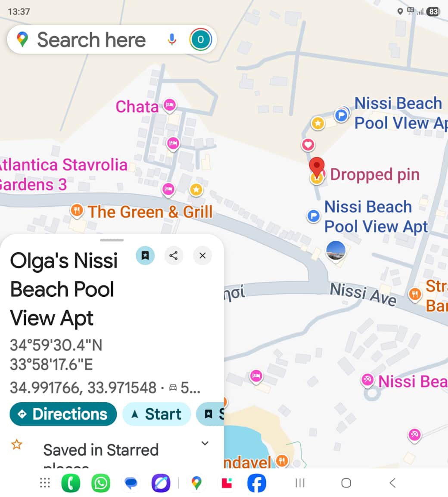The image size is (448, 497).
Task: Tap the Chata hotel marker
Action: (x=170, y=105)
